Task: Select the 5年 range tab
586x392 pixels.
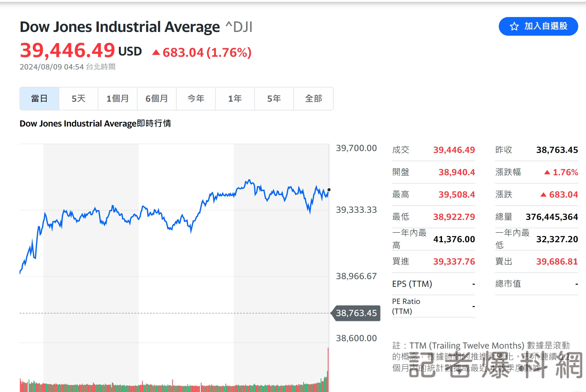Action: [274, 99]
